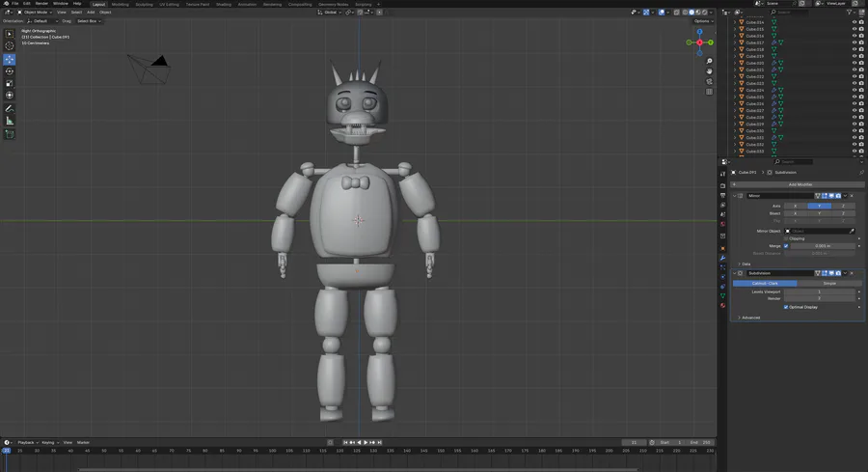Hide Cube.020 in viewport via eye icon
The width and height of the screenshot is (868, 472).
(854, 63)
